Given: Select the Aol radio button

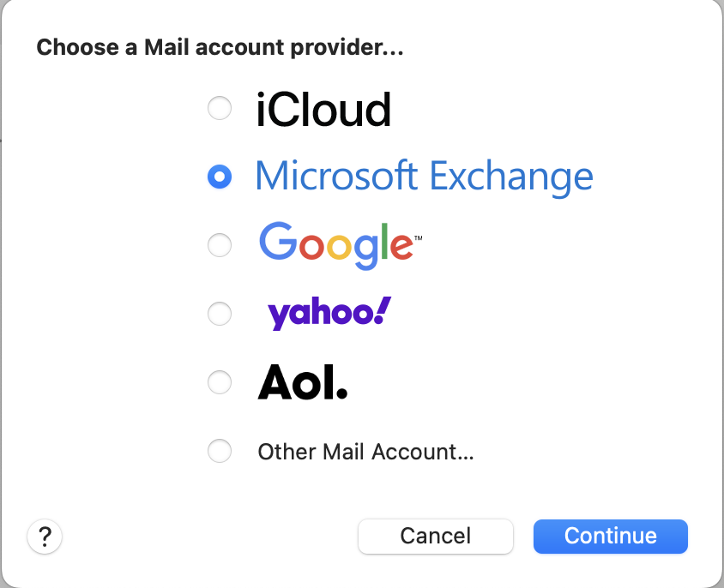Looking at the screenshot, I should point(220,382).
